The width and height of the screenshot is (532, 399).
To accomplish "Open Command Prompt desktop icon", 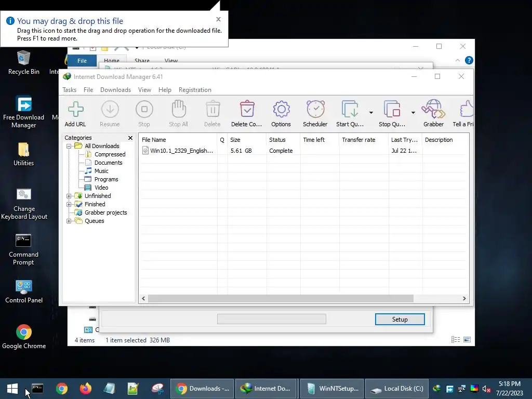I will coord(24,250).
